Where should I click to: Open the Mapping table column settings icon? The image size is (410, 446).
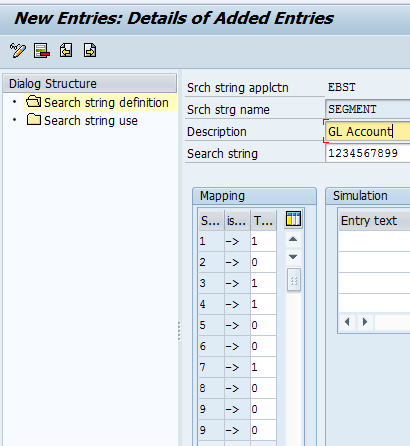pyautogui.click(x=293, y=219)
